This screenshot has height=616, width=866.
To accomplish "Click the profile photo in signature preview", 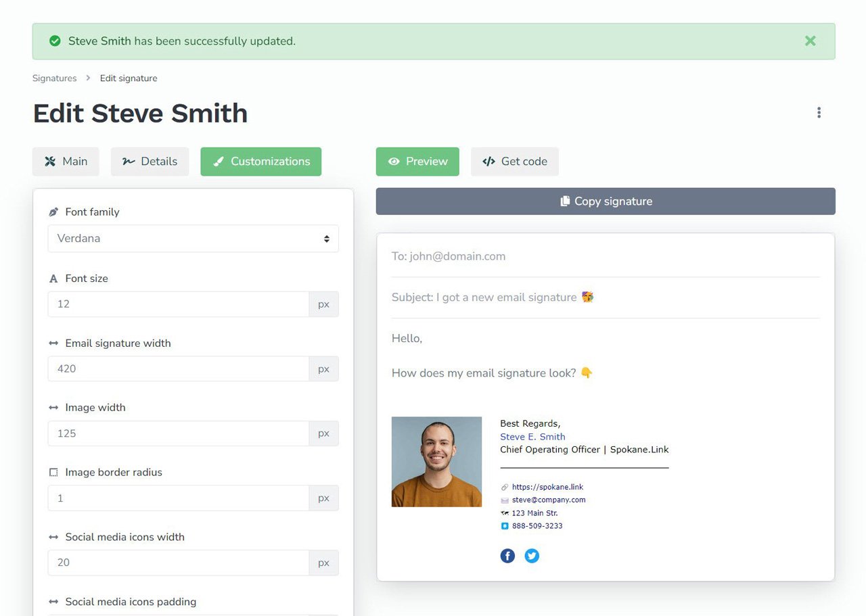I will [x=436, y=462].
